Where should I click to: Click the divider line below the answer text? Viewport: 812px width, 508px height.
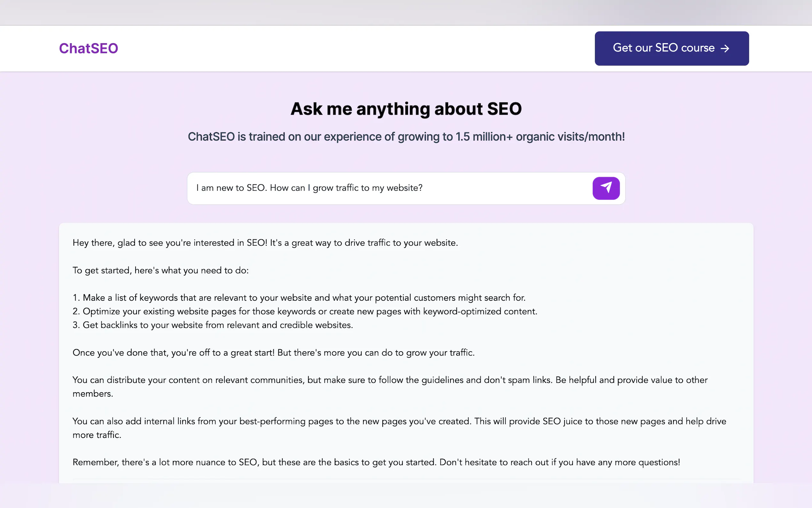[406, 479]
